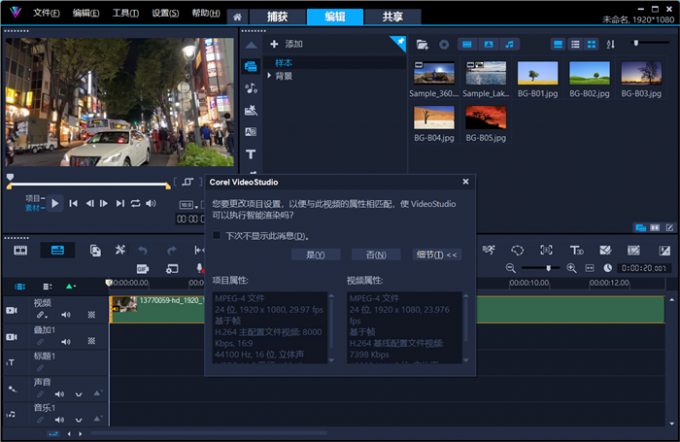Toggle show videos filter
Screen dimensions: 680x442
467,44
